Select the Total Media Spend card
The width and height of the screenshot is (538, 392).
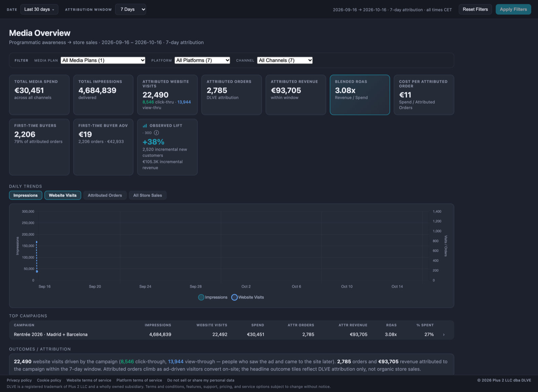(39, 95)
